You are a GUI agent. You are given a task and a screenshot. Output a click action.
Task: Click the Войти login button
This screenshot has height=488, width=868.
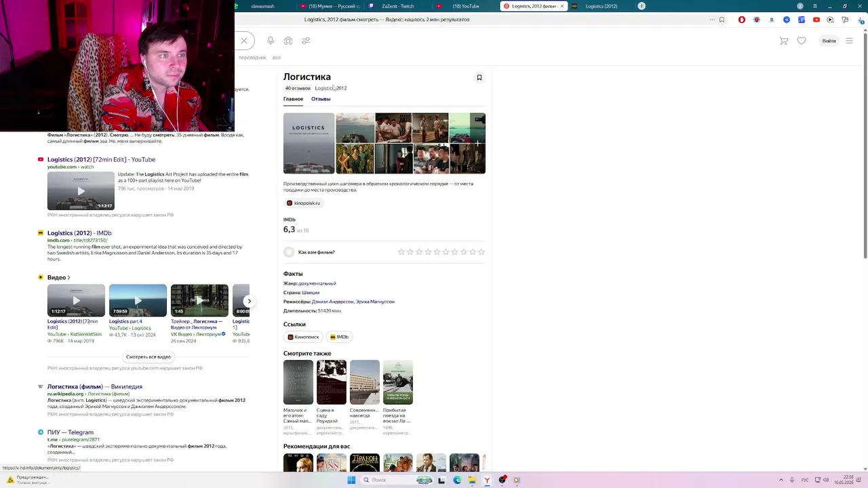coord(829,41)
